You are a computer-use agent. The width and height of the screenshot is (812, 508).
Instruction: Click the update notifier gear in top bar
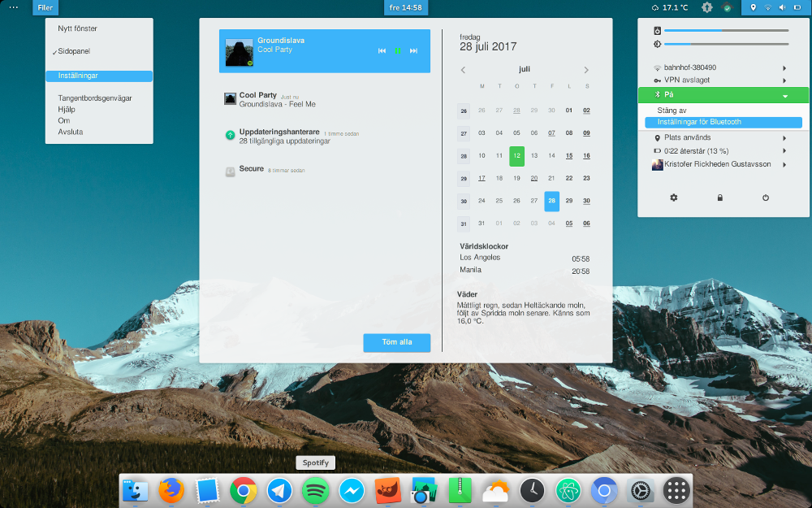click(x=707, y=7)
